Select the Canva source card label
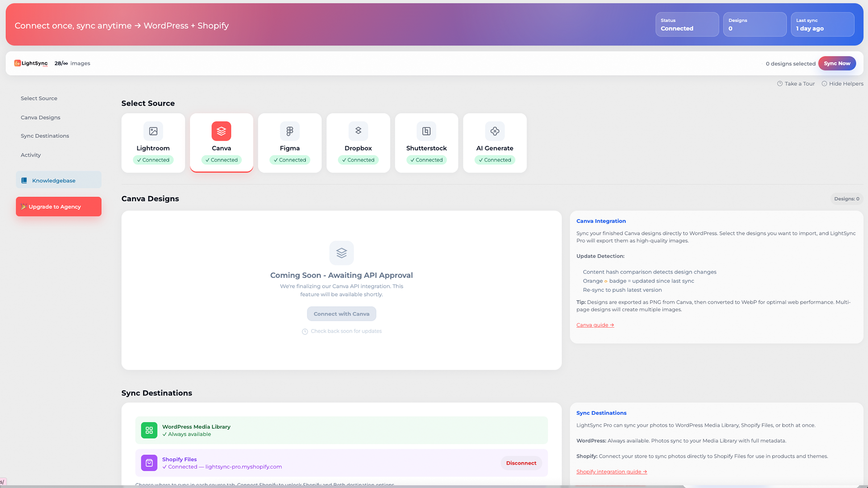 [222, 148]
